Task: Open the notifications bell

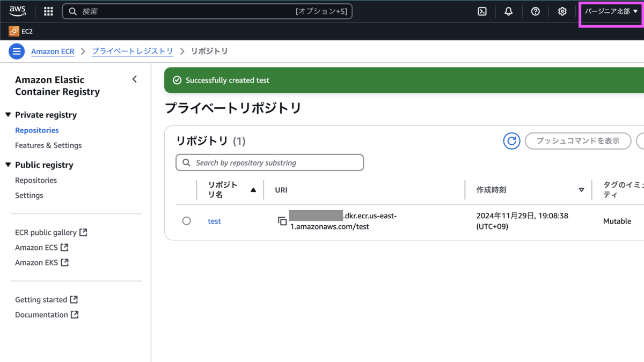Action: click(x=508, y=11)
